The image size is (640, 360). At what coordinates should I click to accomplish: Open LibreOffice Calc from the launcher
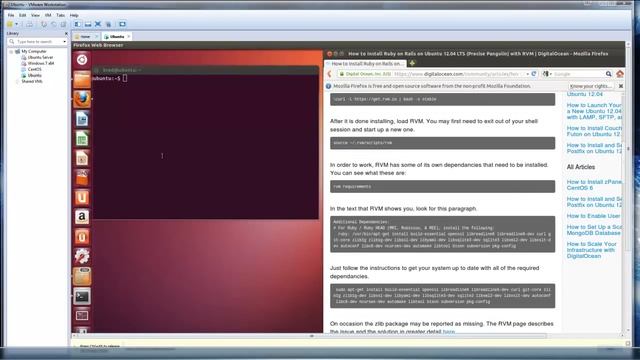[x=82, y=138]
